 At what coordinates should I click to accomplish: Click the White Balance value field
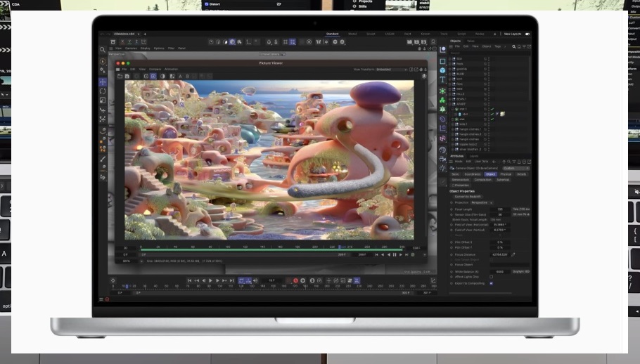(x=500, y=271)
